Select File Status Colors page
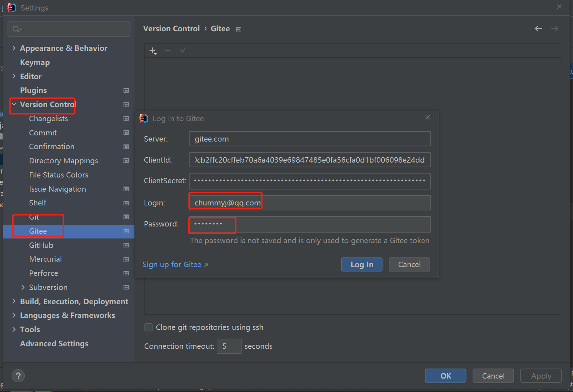The width and height of the screenshot is (573, 392). tap(58, 175)
